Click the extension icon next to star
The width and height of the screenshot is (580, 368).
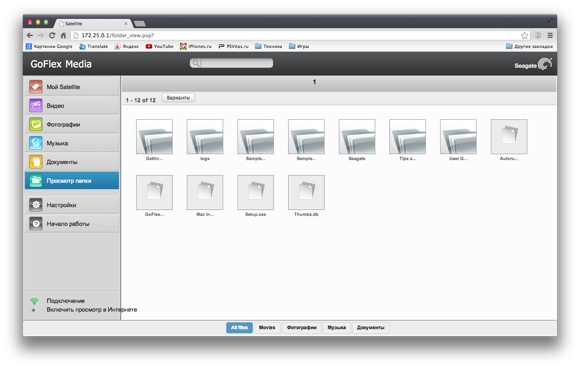point(538,36)
